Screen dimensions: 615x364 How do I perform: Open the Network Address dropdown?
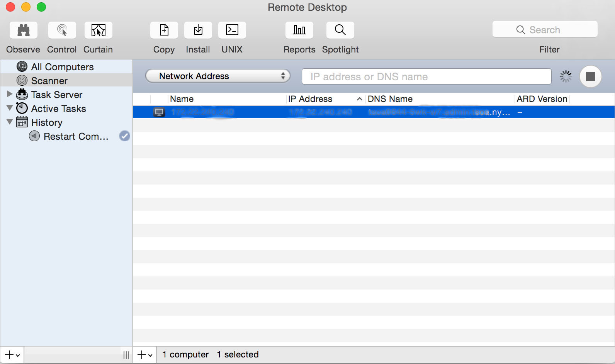coord(217,76)
